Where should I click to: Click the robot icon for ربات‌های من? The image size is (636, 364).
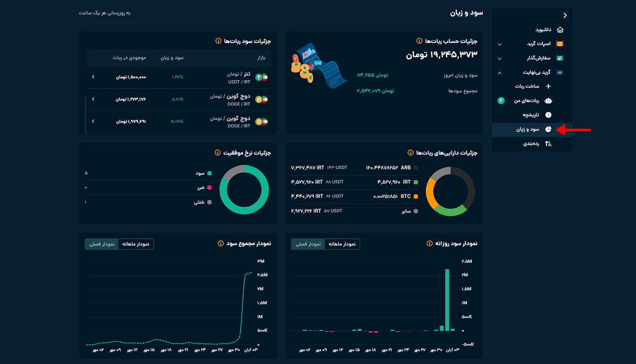pos(548,100)
